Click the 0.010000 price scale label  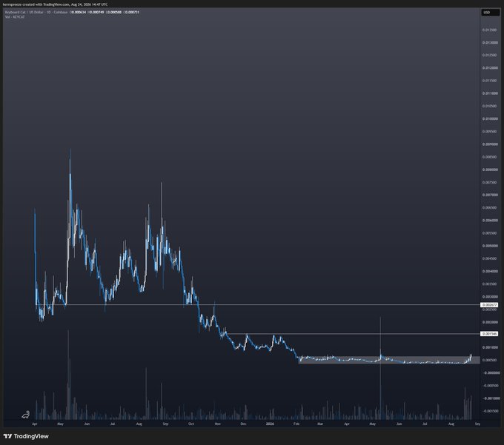click(489, 118)
